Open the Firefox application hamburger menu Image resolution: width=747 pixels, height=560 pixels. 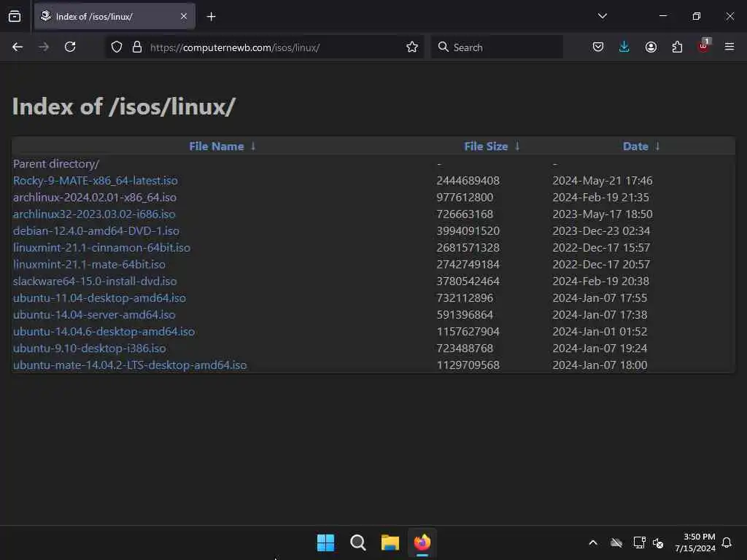click(x=729, y=47)
